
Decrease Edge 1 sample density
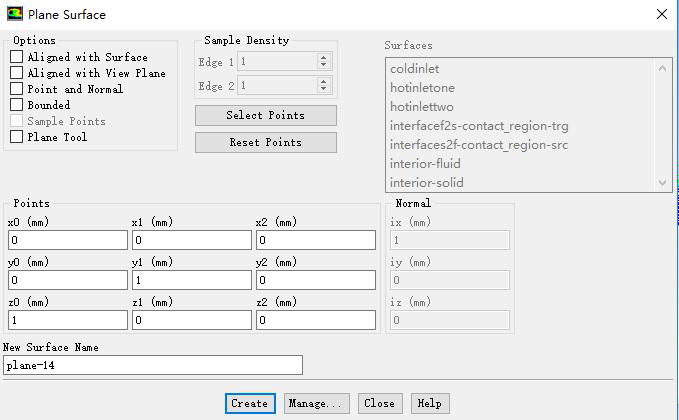pos(323,65)
